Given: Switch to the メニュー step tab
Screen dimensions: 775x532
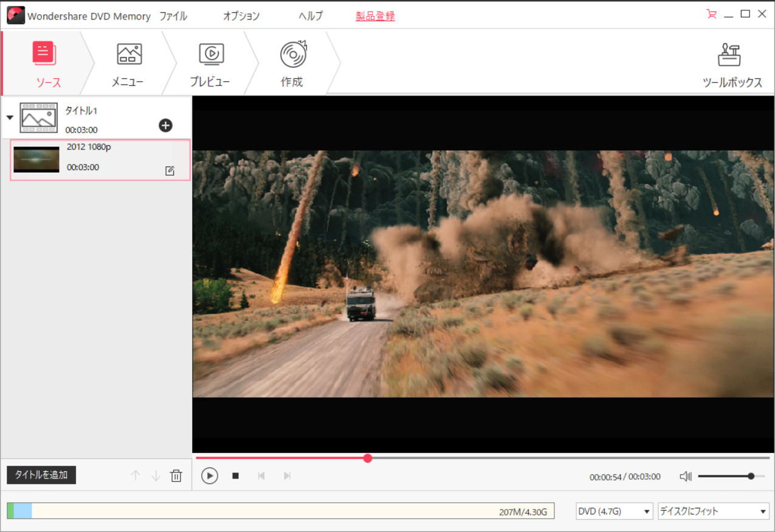Looking at the screenshot, I should coord(127,64).
